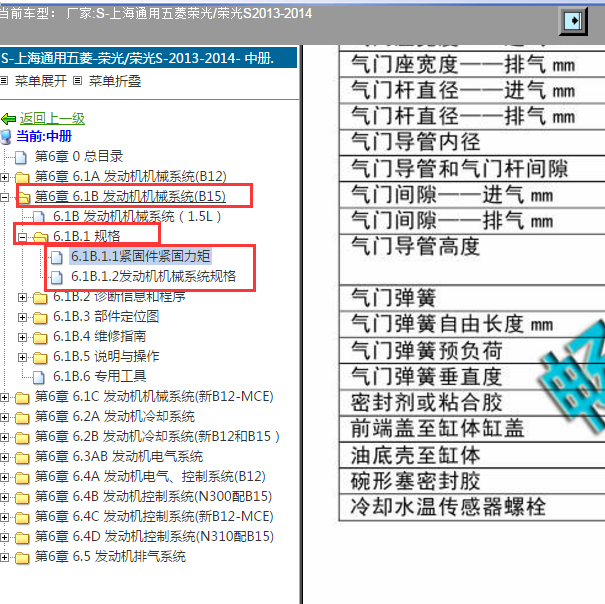
Task: Click folder icon of 6.3AB 发动机电气系统
Action: click(x=22, y=458)
